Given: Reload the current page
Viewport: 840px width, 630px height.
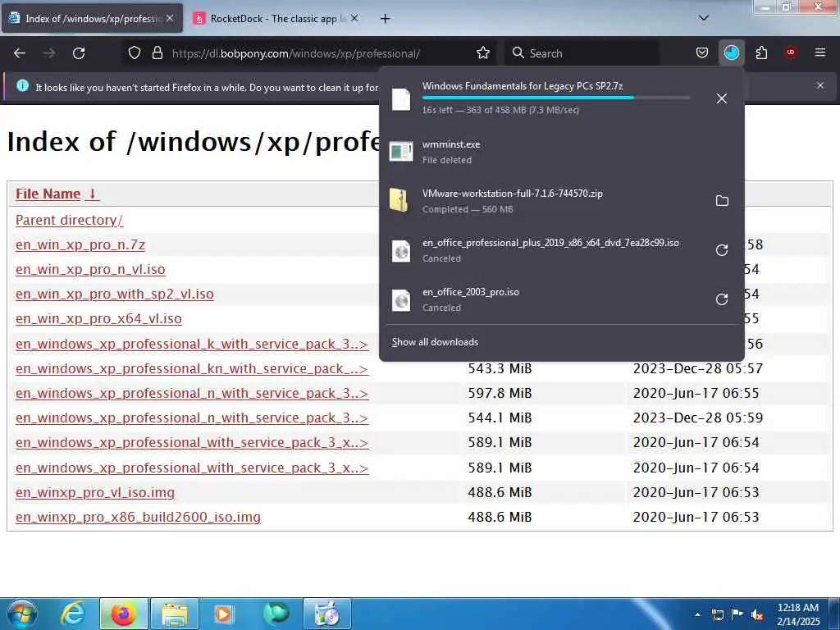Looking at the screenshot, I should coord(79,53).
